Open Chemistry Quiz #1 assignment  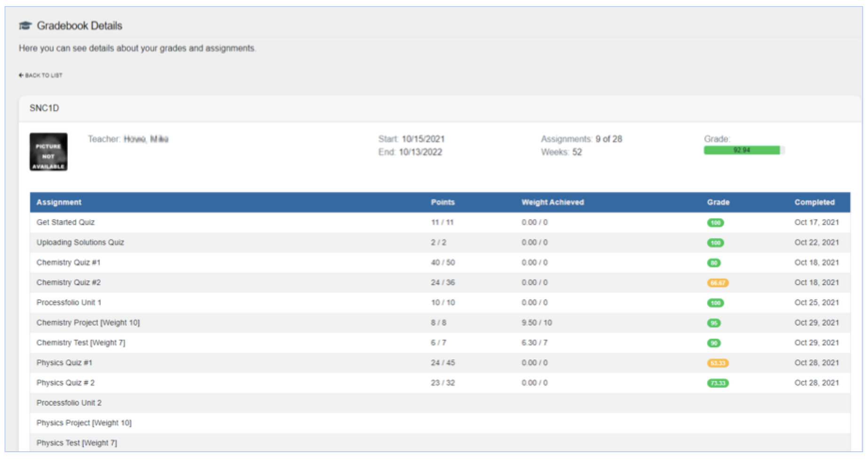(x=68, y=263)
